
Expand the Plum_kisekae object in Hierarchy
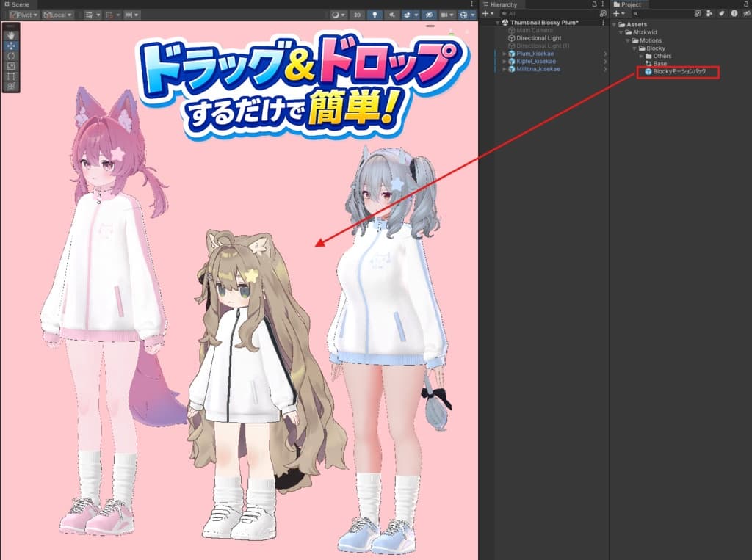(505, 54)
